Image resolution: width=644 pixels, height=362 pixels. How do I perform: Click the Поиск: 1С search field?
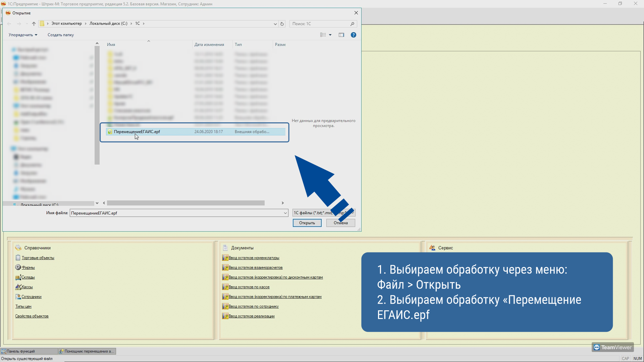320,24
